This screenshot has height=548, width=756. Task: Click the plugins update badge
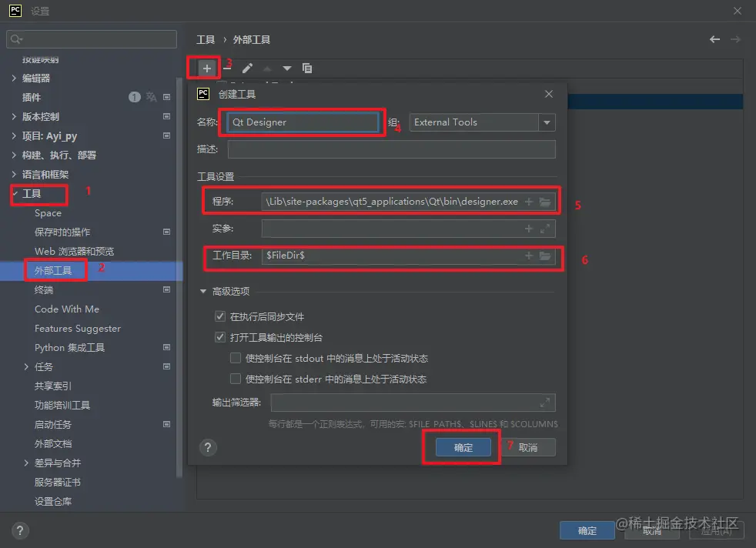coord(135,97)
